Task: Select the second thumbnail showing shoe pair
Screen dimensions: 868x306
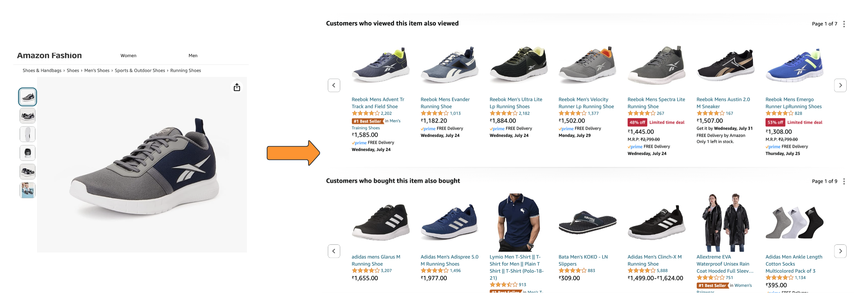Action: coord(28,116)
